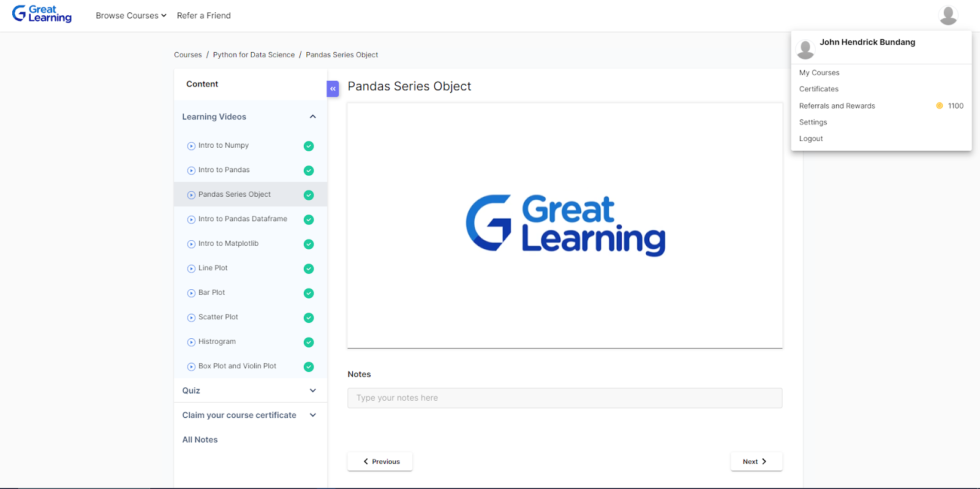Click play icon next to Intro to Pandas
This screenshot has height=489, width=980.
coord(191,170)
